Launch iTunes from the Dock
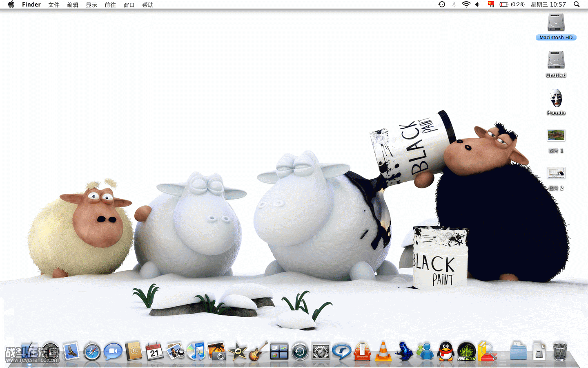This screenshot has width=588, height=368. coord(196,351)
